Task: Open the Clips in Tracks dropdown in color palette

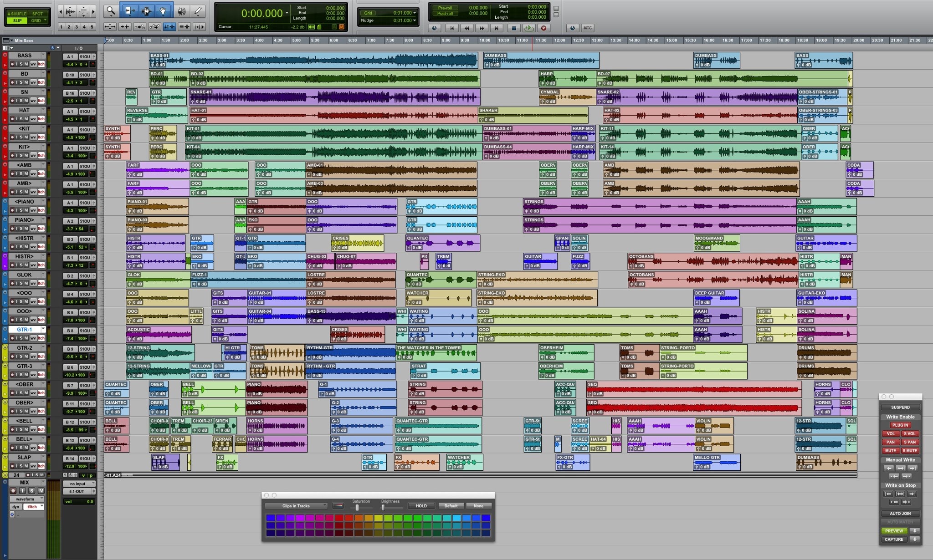Action: (296, 506)
